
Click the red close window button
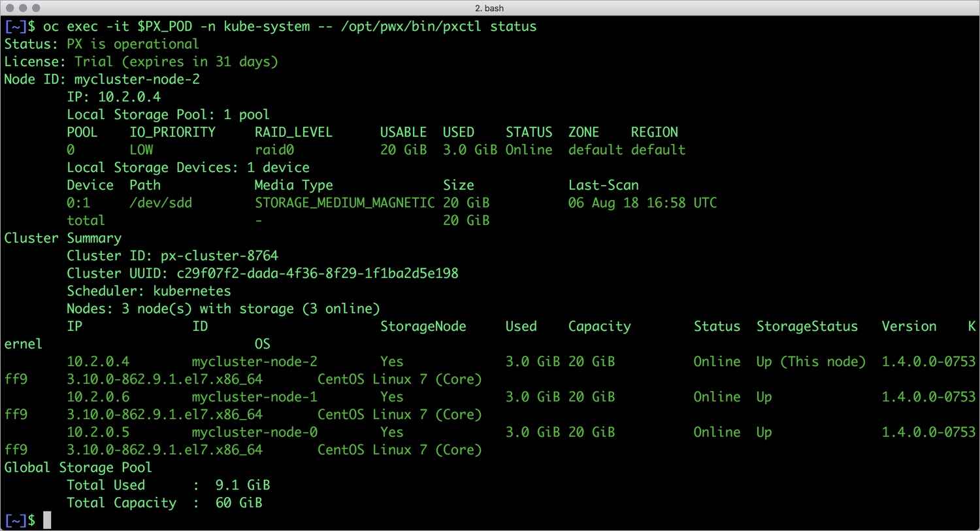pyautogui.click(x=9, y=8)
